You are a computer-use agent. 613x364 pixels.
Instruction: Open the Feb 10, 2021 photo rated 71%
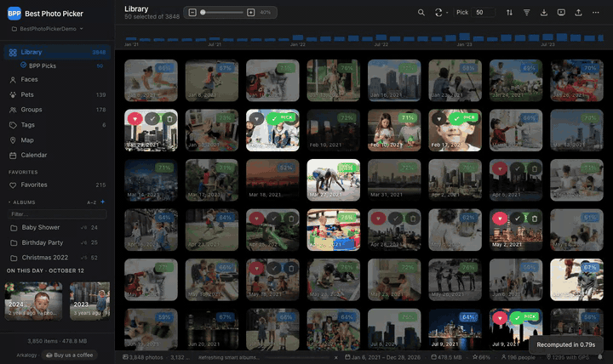click(x=394, y=130)
